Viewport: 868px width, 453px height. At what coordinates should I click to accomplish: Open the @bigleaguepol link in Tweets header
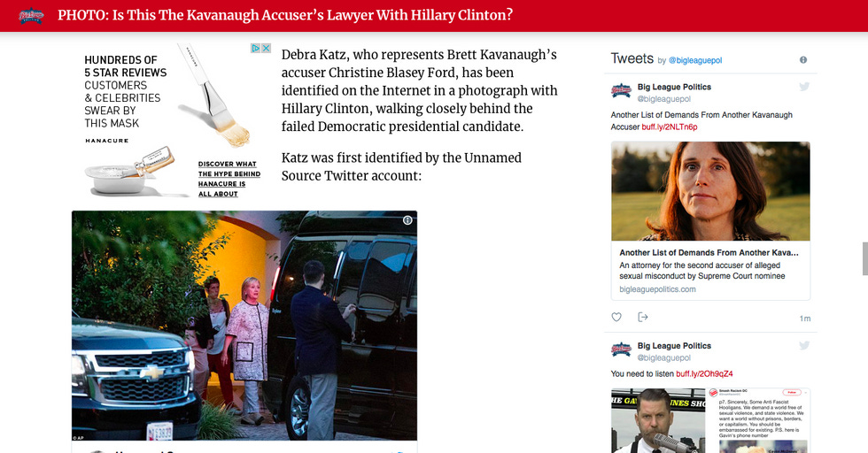[x=695, y=60]
